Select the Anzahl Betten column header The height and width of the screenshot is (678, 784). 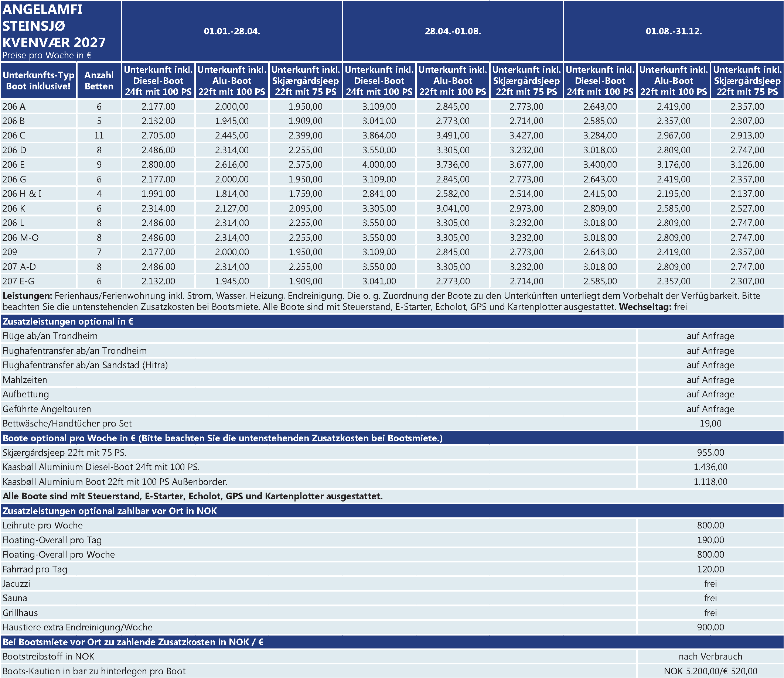coord(99,81)
